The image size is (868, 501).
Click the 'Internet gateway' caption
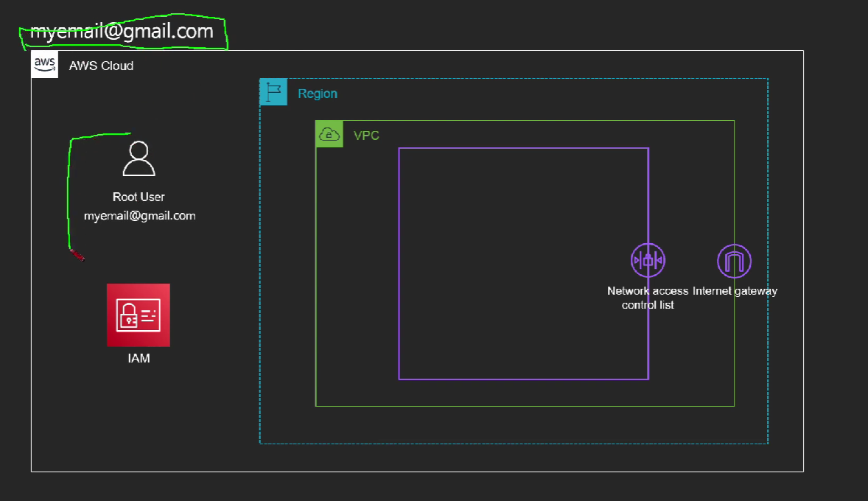pyautogui.click(x=735, y=290)
